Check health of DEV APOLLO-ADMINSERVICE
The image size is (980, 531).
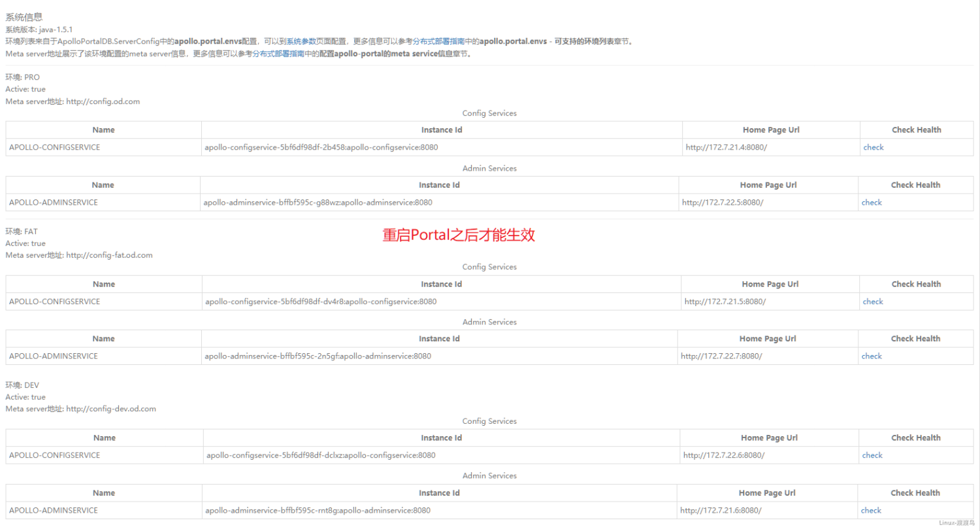[872, 510]
